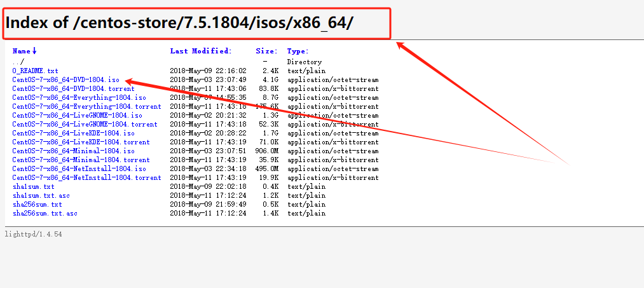644x288 pixels.
Task: Sort by the Type column header
Action: (298, 51)
